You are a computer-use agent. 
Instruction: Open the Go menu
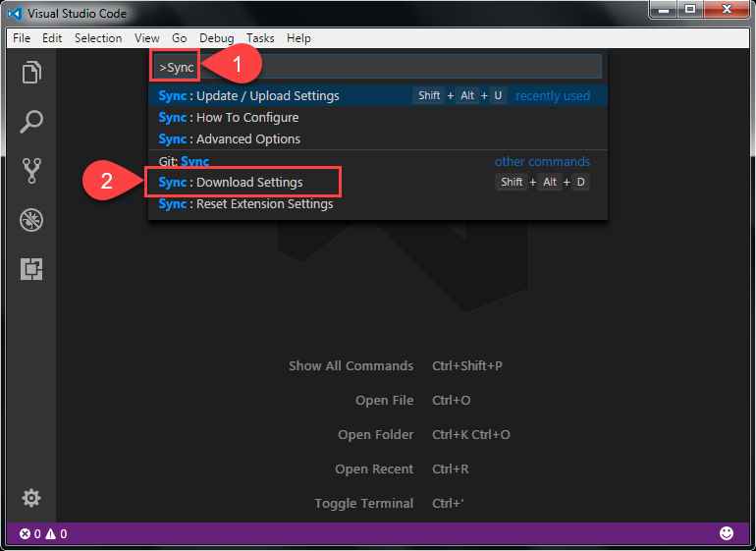click(x=180, y=38)
